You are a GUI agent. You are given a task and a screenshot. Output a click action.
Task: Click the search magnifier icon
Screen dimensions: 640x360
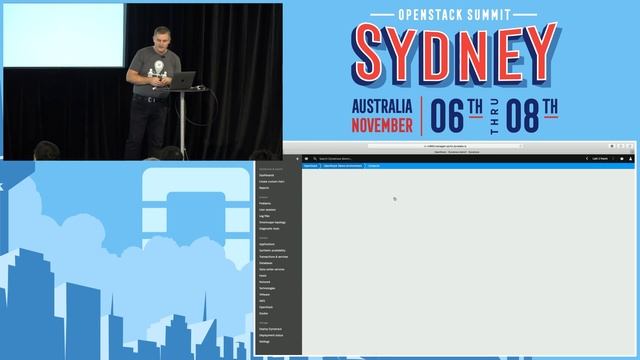[315, 159]
